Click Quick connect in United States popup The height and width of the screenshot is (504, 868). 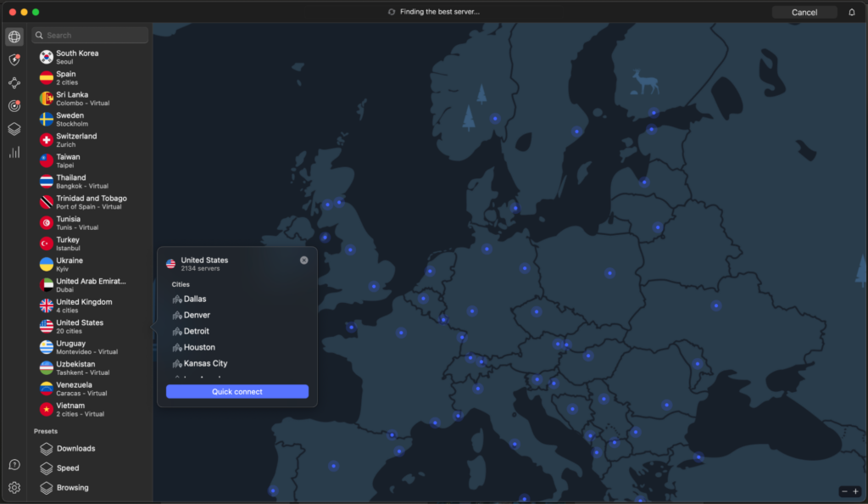(237, 391)
